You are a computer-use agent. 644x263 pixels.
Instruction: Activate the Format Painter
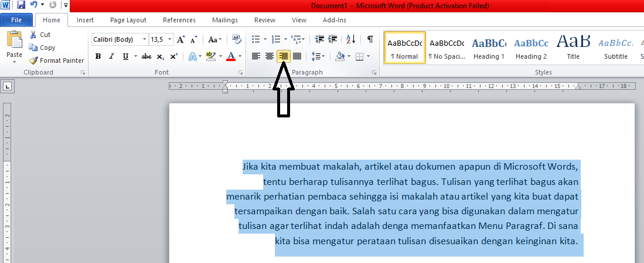pos(56,60)
